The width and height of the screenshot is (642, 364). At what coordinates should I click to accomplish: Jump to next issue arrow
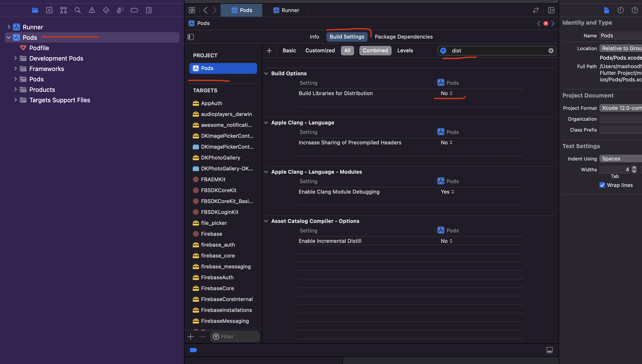(x=553, y=23)
